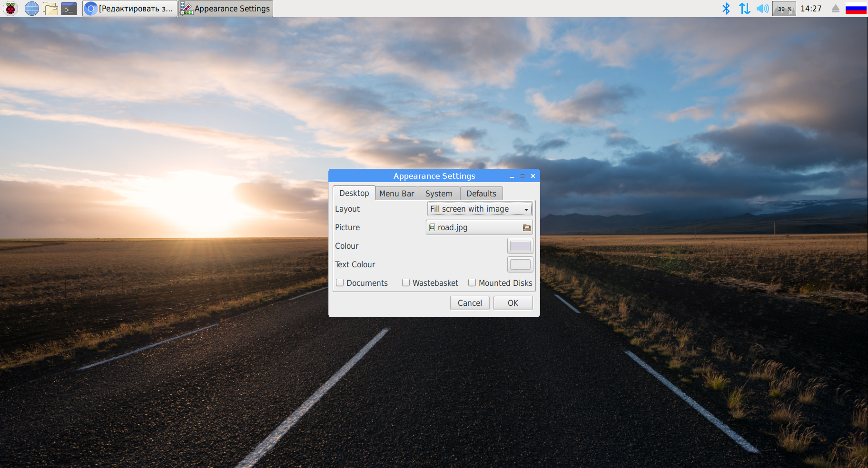Image resolution: width=868 pixels, height=468 pixels.
Task: Expand the Layout dropdown Fill screen with image
Action: pyautogui.click(x=480, y=209)
